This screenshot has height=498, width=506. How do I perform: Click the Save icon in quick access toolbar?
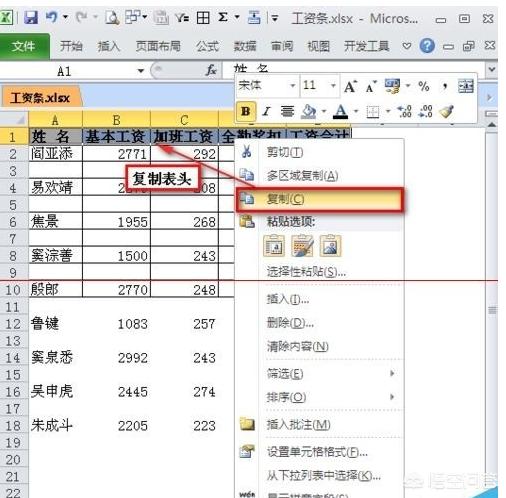click(x=31, y=17)
